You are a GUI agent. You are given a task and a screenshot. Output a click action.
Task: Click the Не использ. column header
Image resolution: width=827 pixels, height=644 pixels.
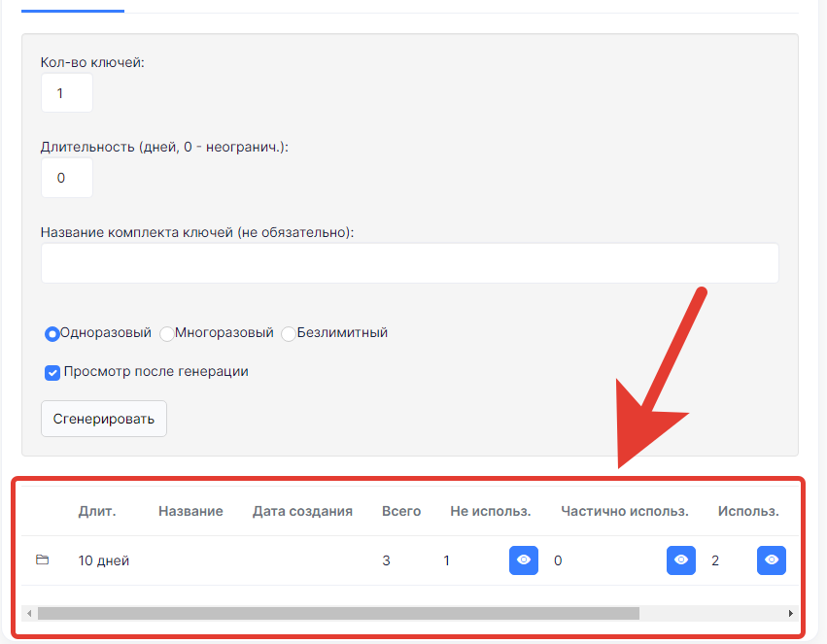491,511
